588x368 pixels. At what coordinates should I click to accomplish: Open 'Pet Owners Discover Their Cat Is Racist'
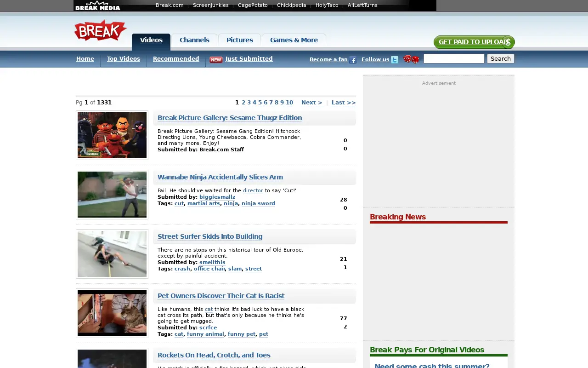221,296
